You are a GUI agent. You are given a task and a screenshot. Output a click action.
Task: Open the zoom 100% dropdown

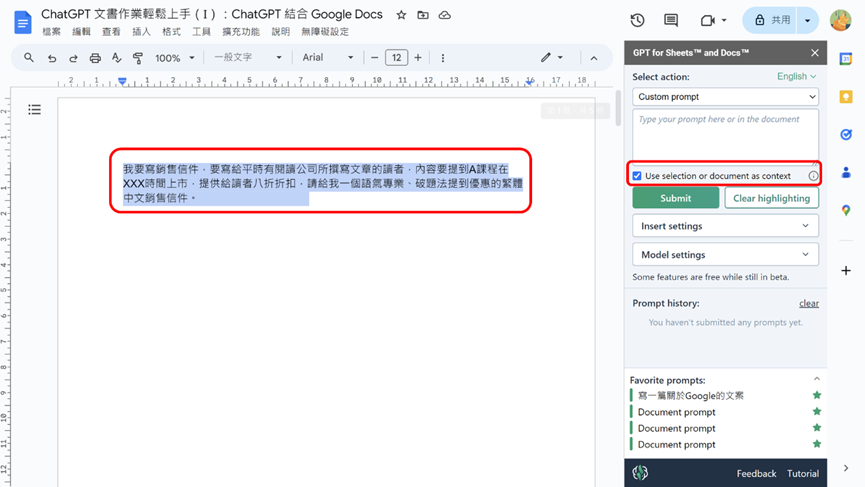click(175, 58)
